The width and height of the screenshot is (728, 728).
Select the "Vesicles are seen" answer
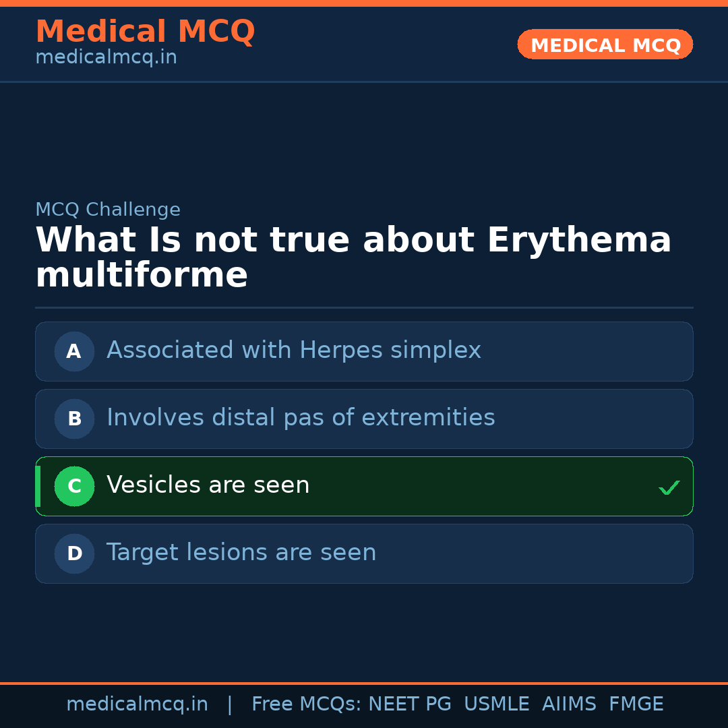pos(208,485)
